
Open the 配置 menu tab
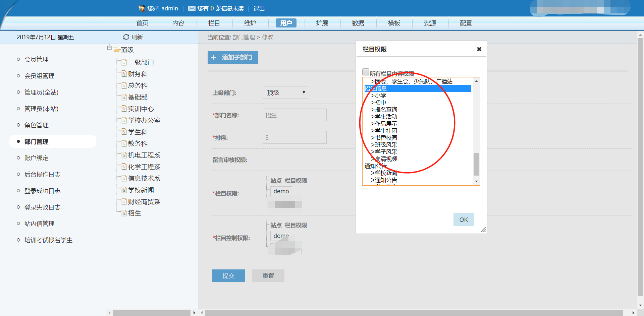(x=466, y=23)
